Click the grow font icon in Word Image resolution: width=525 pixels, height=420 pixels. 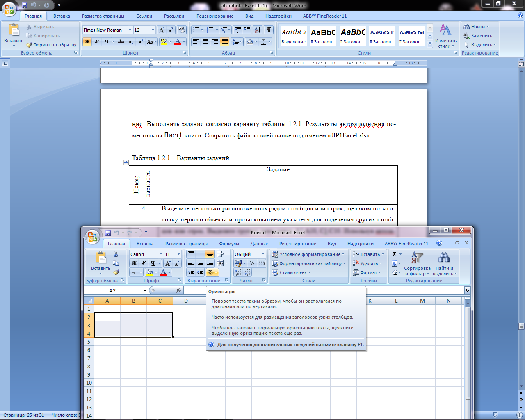(162, 30)
